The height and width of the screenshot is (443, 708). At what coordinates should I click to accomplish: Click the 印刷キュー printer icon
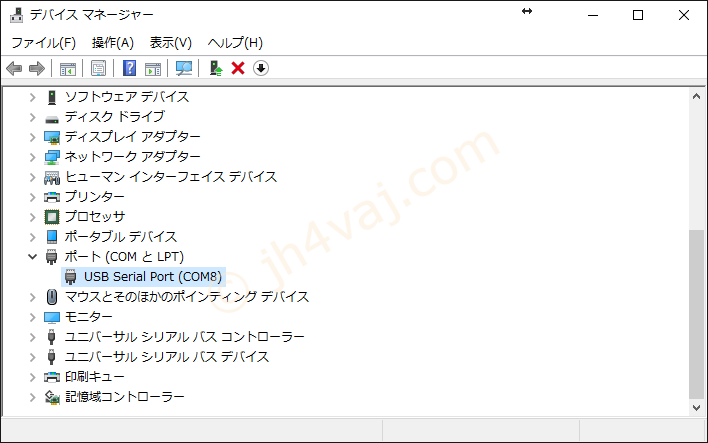coord(52,377)
